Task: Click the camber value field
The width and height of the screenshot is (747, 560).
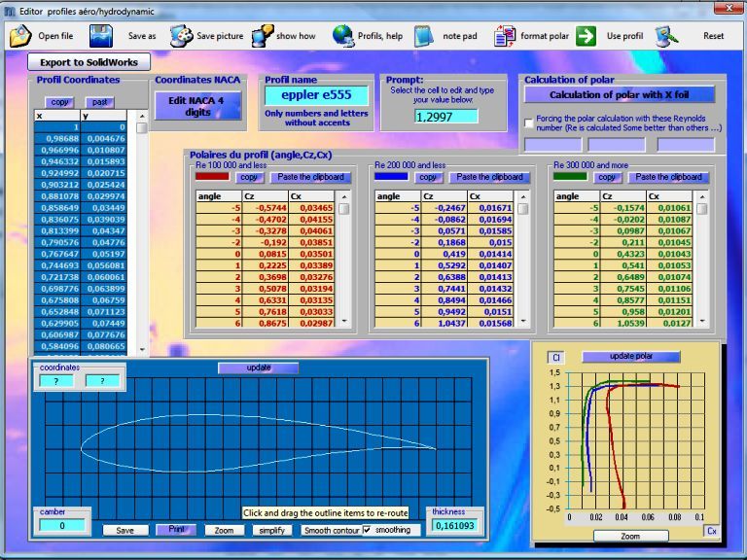Action: coord(62,526)
